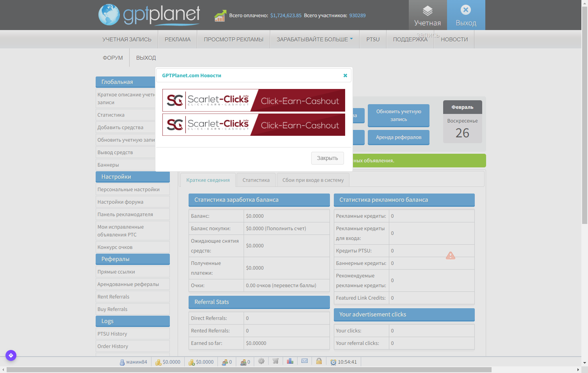Click the Обновить учетную запись button
588x373 pixels.
(399, 115)
